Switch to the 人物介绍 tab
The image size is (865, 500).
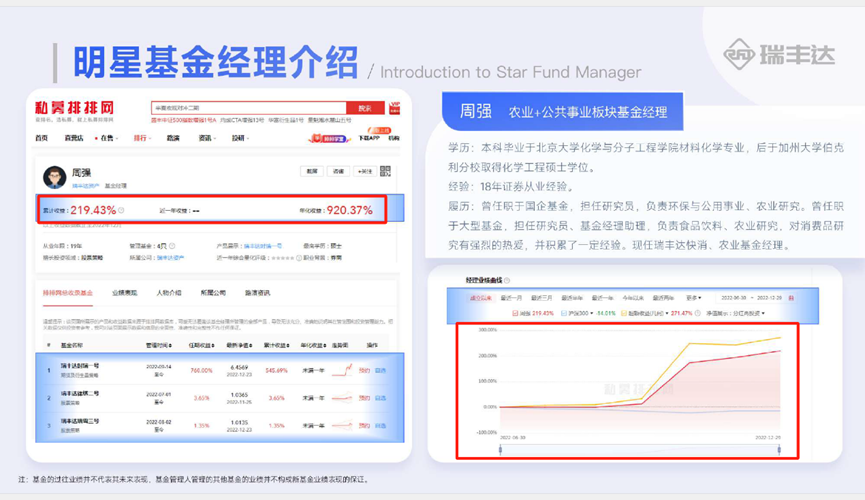[169, 293]
